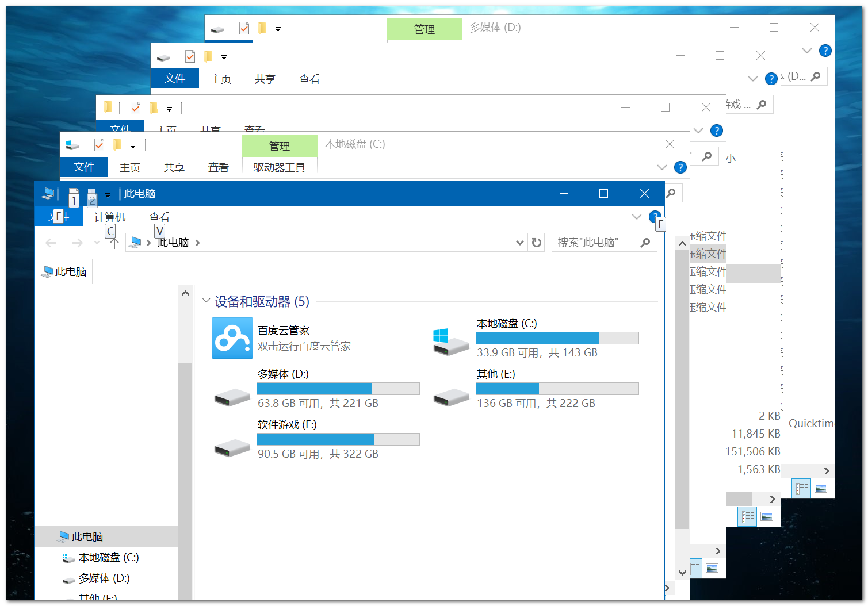The width and height of the screenshot is (868, 606).
Task: Open the 其他 (E:) drive icon
Action: tap(451, 397)
